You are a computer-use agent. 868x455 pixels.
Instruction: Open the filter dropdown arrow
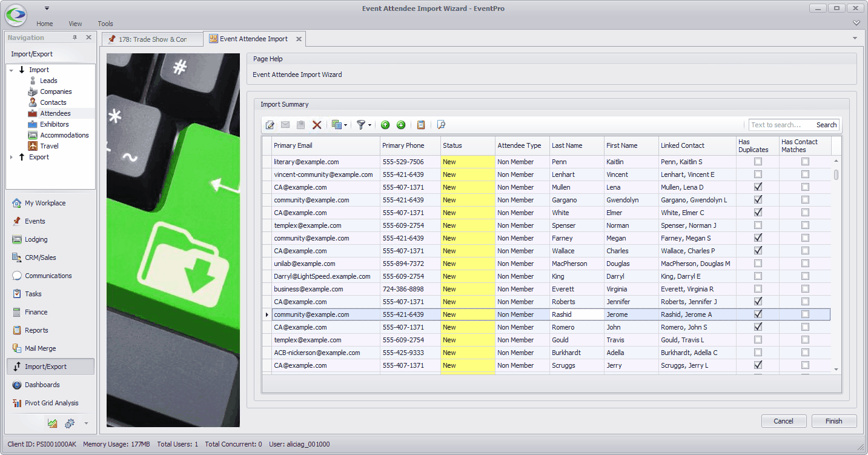click(x=369, y=125)
